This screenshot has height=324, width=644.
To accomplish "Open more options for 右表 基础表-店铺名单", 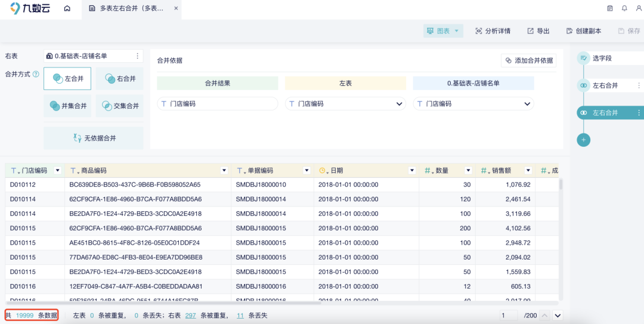I will (138, 56).
